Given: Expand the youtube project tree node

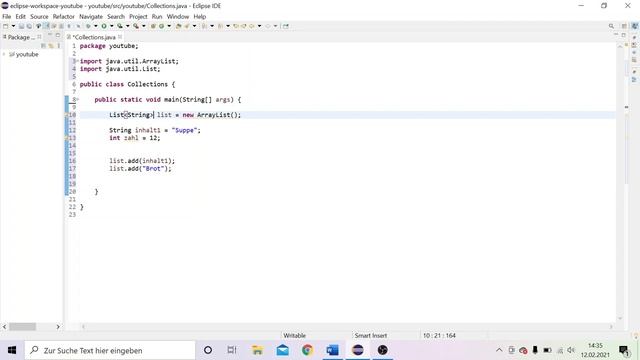Looking at the screenshot, I should (4, 54).
